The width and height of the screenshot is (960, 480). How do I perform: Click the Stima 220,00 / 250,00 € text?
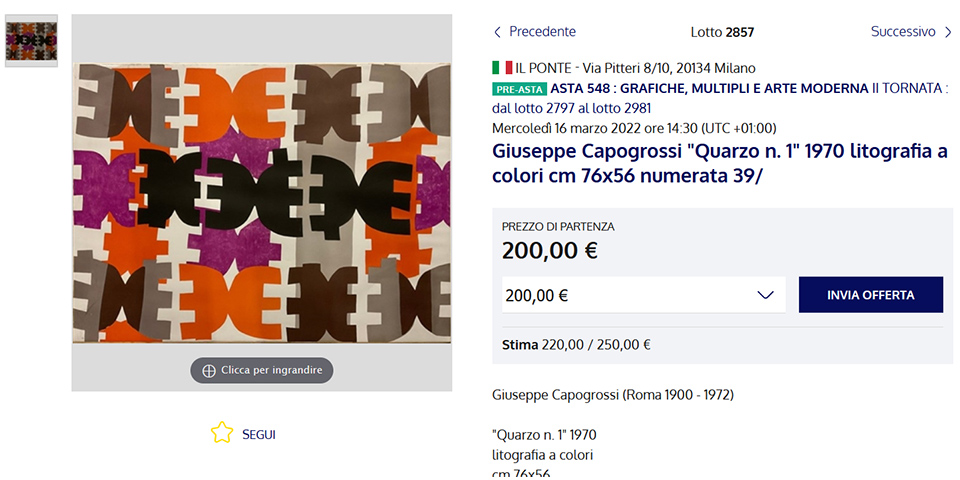pos(576,345)
